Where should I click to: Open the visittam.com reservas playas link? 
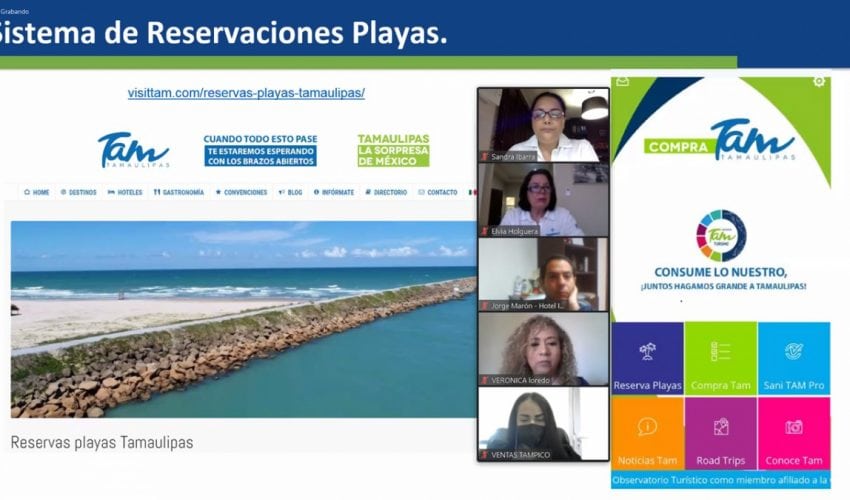246,93
